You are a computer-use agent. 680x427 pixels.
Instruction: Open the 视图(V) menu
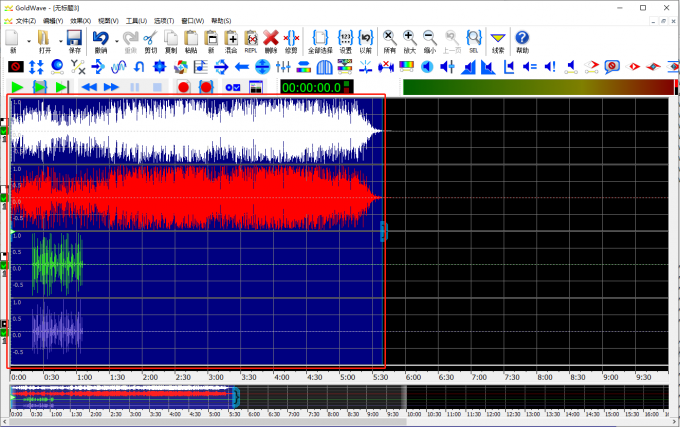click(x=108, y=21)
